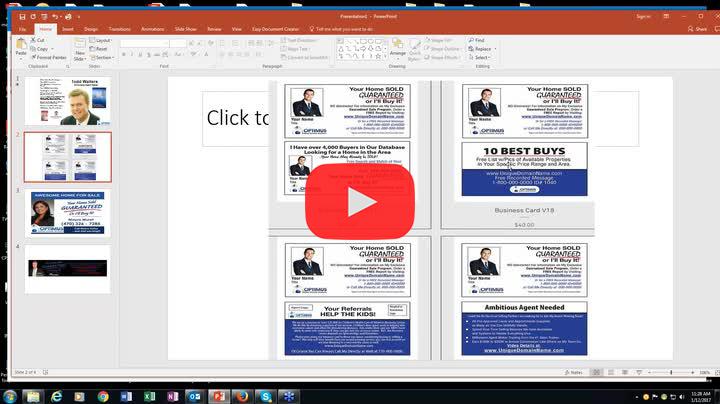Launch Chrome from the taskbar

(x=103, y=395)
